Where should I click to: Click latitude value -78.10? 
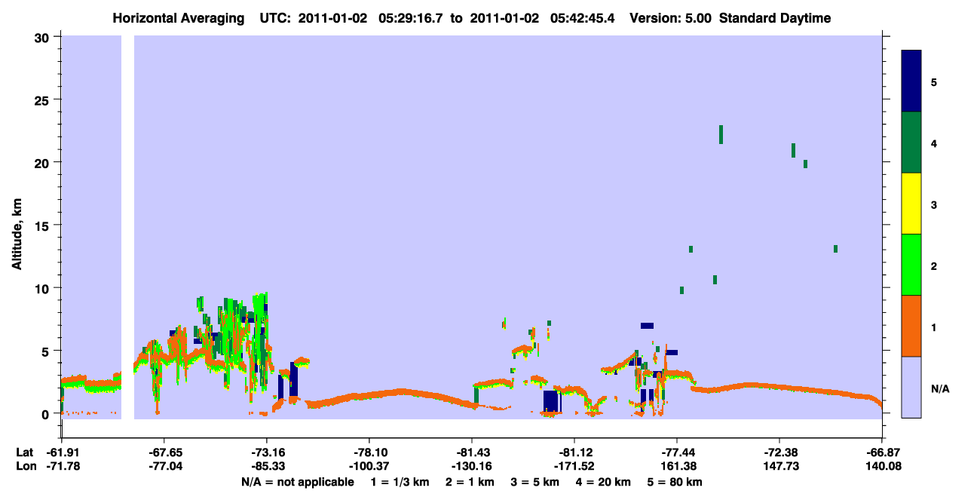(x=369, y=452)
